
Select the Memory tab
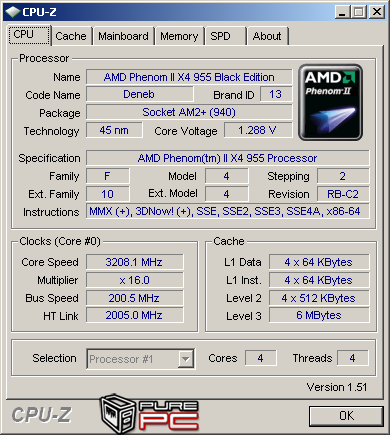click(x=179, y=36)
